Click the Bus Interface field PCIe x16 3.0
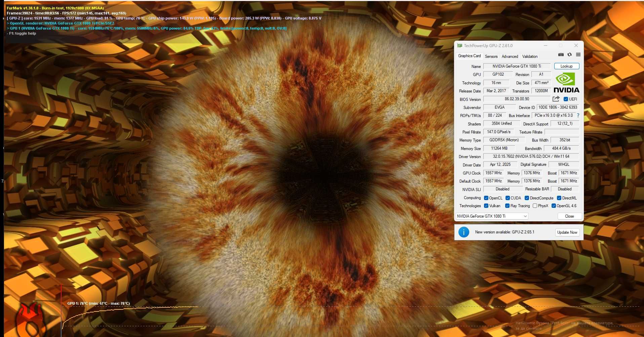The height and width of the screenshot is (337, 644). point(554,115)
